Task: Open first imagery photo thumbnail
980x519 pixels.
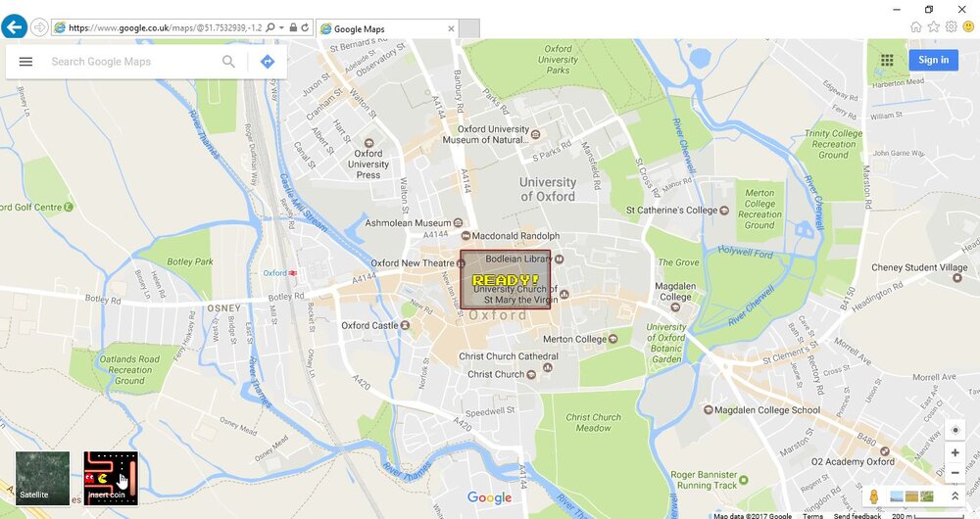Action: [x=897, y=496]
